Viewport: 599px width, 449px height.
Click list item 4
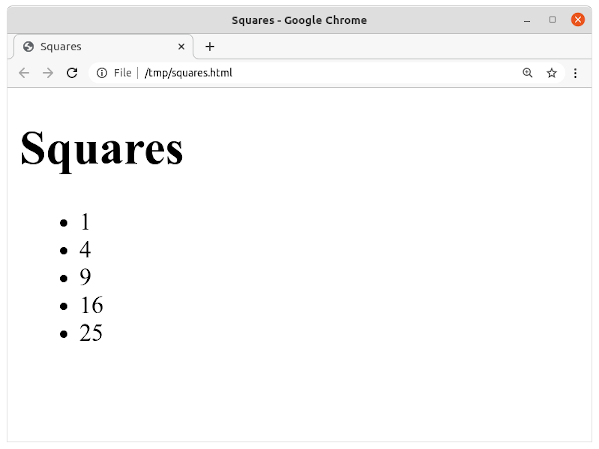[85, 250]
